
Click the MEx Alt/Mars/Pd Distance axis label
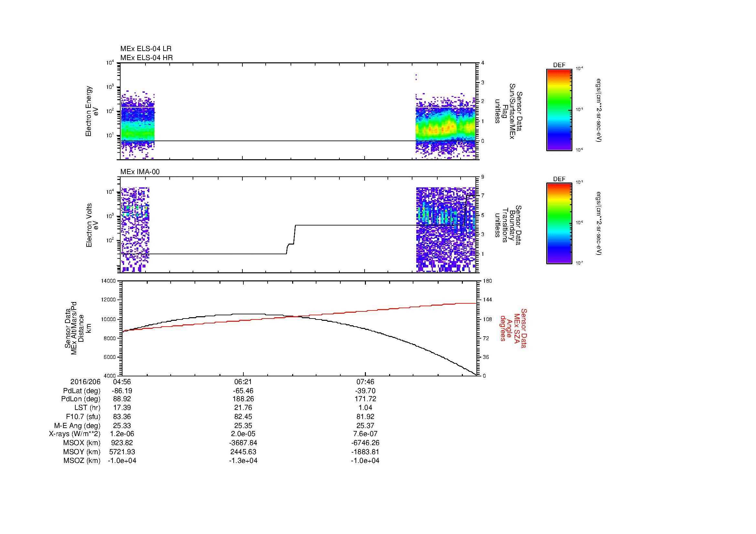[x=78, y=328]
